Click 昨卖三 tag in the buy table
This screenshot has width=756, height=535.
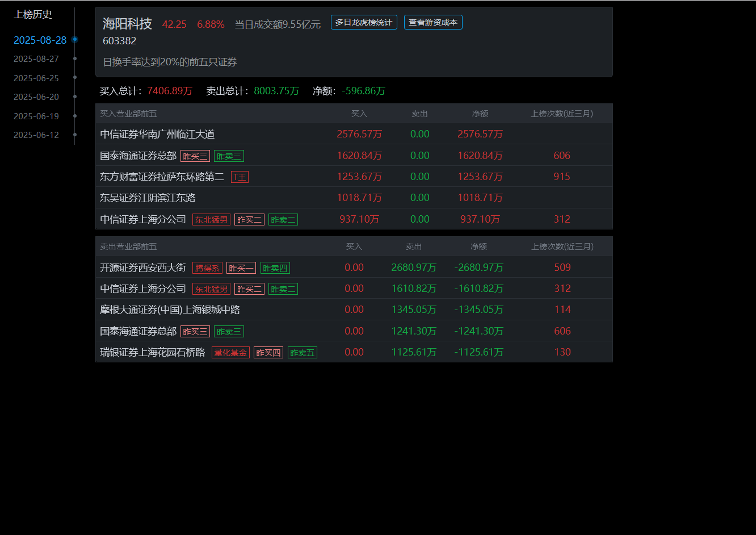pos(229,156)
